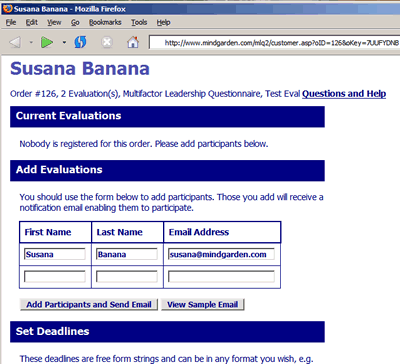This screenshot has height=364, width=400.
Task: Click the empty second-row Email Address field
Action: pos(221,277)
